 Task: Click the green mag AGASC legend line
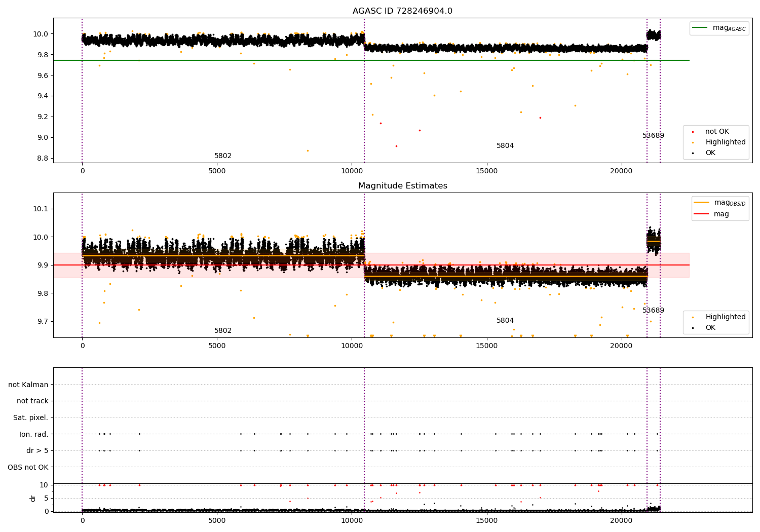tap(700, 28)
